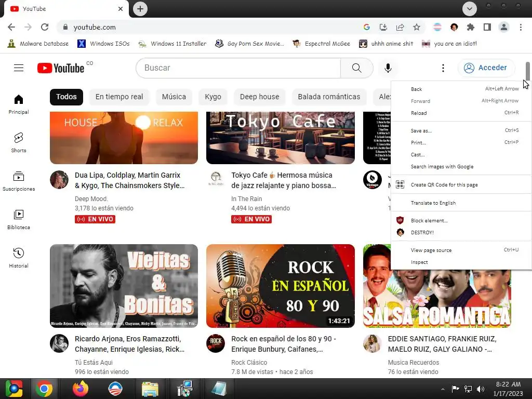Select View page source
The height and width of the screenshot is (399, 532).
(461, 250)
